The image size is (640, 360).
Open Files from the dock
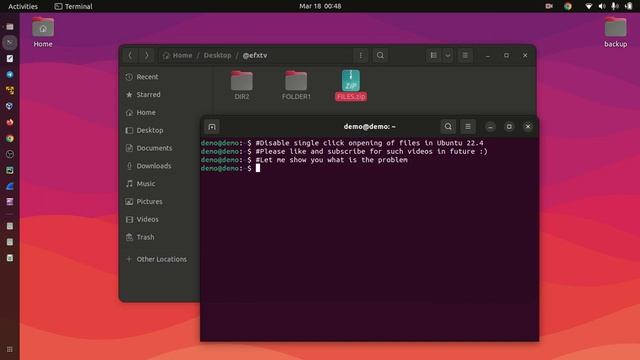pyautogui.click(x=10, y=27)
